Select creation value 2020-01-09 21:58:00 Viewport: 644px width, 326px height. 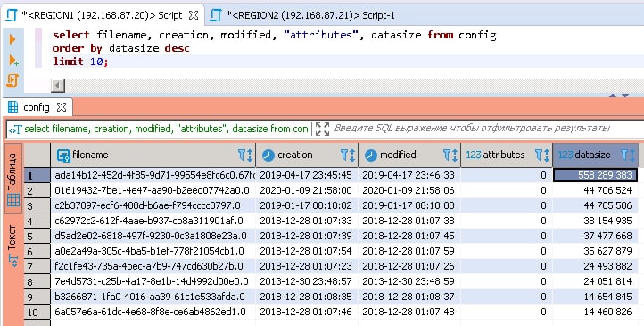tap(307, 190)
